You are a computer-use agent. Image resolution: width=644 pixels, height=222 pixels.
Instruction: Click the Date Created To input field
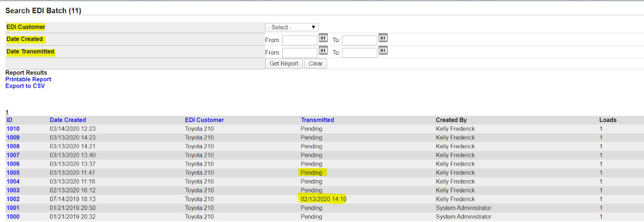point(360,40)
